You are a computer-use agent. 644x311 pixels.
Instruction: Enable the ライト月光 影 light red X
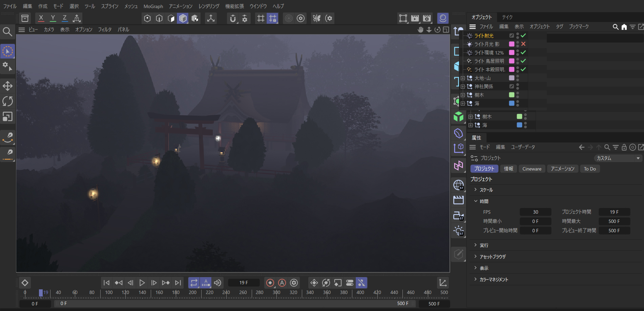523,44
